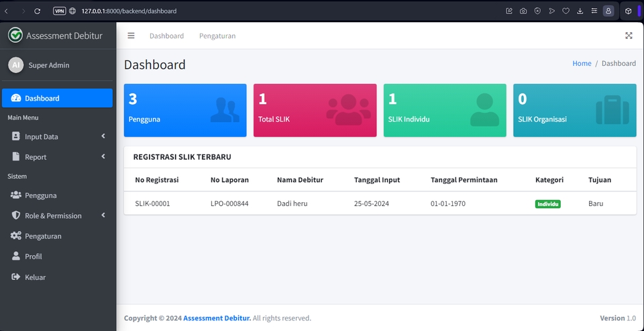Screen dimensions: 644x331
Task: Click the users icon on the Pengguna card
Action: coord(225,110)
